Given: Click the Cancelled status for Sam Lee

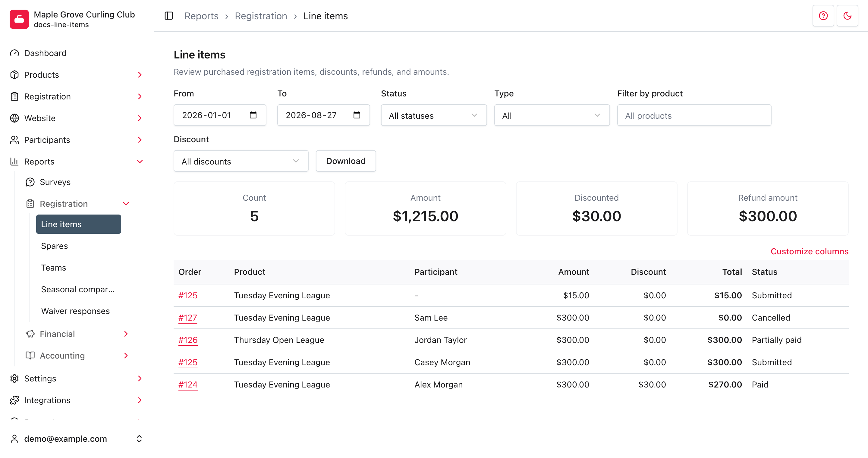Looking at the screenshot, I should coord(771,318).
